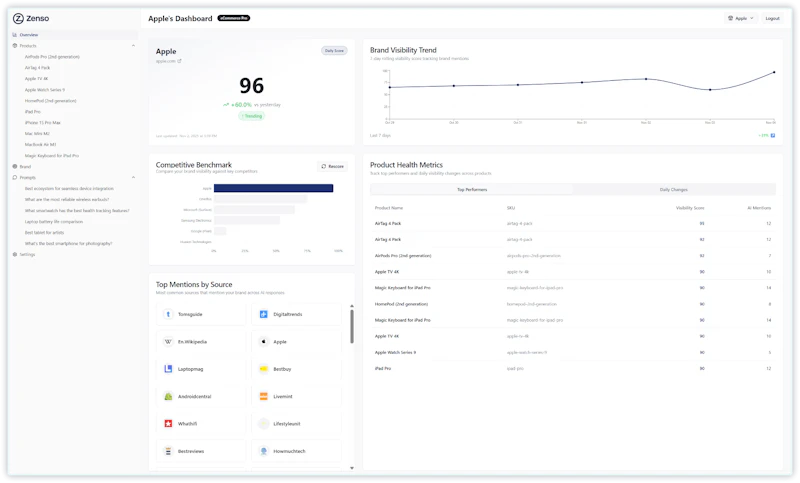
Task: Click the Rescore button
Action: click(333, 166)
